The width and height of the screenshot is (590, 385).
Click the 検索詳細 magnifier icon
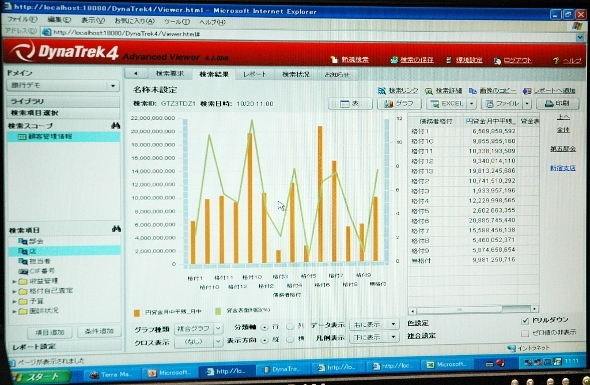(x=429, y=91)
